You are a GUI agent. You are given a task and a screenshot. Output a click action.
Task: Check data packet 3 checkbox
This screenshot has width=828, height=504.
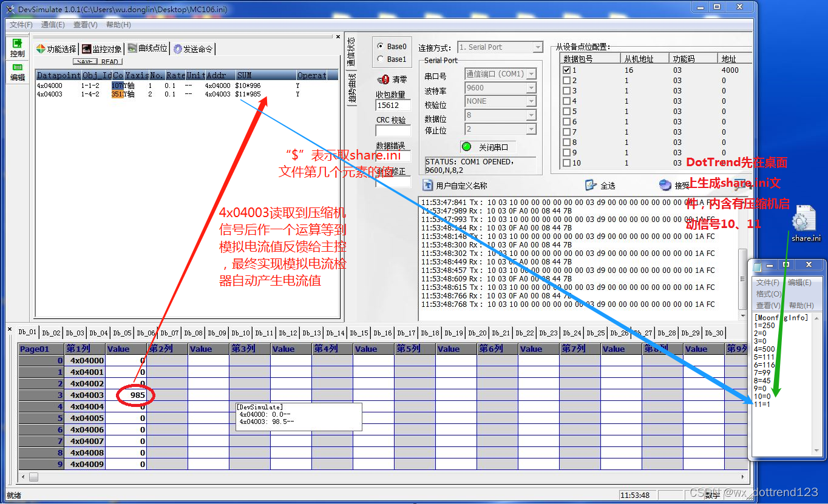coord(567,90)
